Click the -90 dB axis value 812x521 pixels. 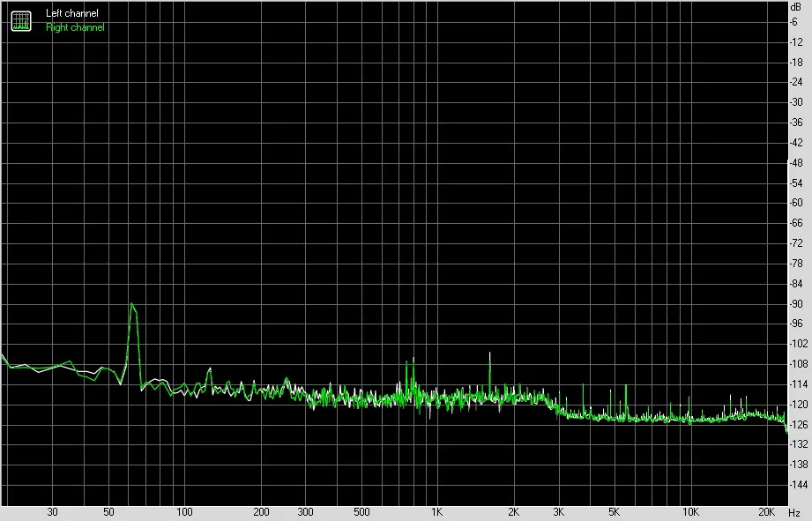pos(796,303)
